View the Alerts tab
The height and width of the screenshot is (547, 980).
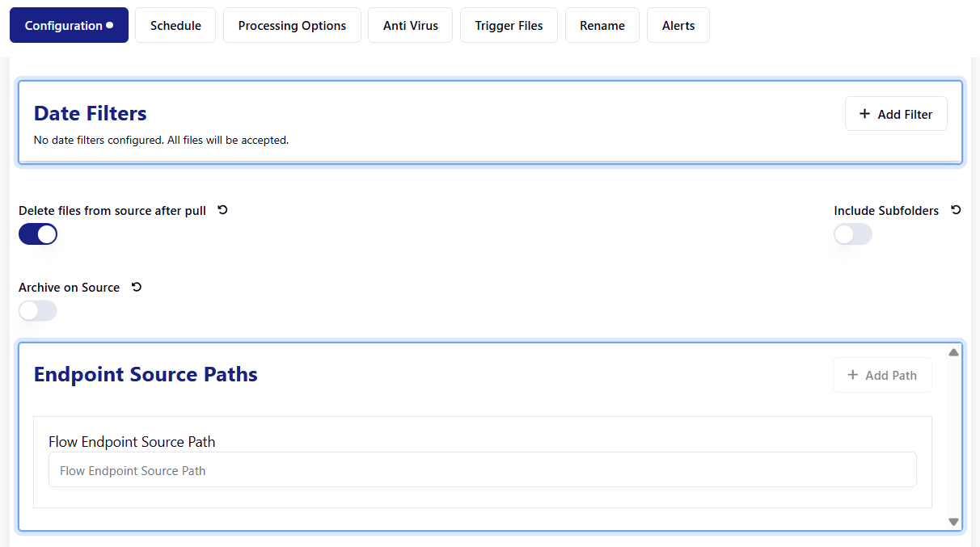point(678,26)
